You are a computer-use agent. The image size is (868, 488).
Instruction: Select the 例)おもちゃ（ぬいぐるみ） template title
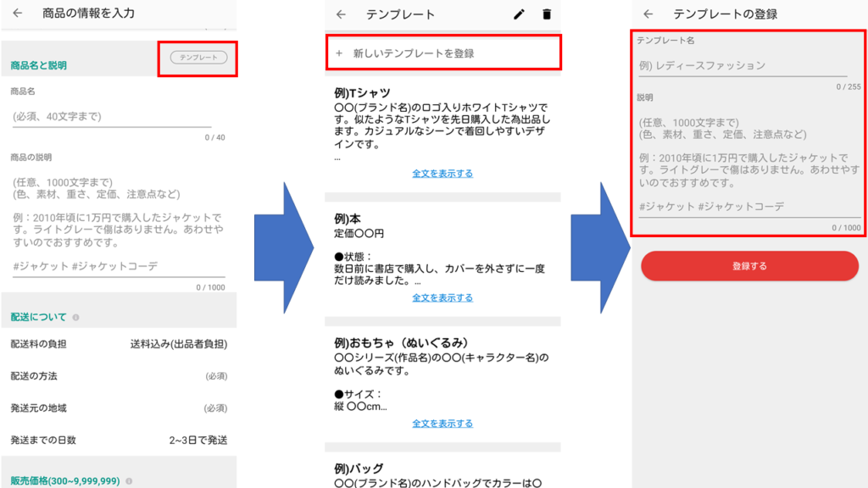pyautogui.click(x=401, y=343)
